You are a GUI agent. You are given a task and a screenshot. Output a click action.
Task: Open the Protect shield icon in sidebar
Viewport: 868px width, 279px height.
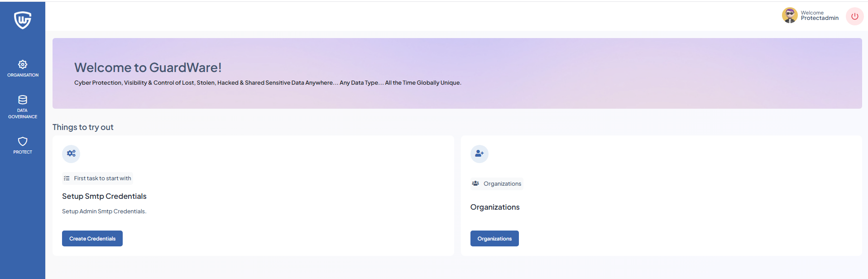(23, 141)
